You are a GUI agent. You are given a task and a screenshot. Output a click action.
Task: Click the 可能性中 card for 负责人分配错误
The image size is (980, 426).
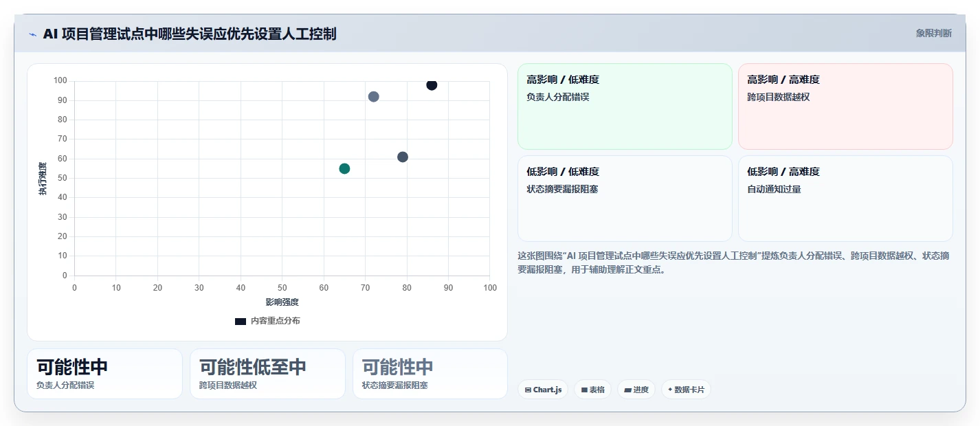[x=104, y=374]
